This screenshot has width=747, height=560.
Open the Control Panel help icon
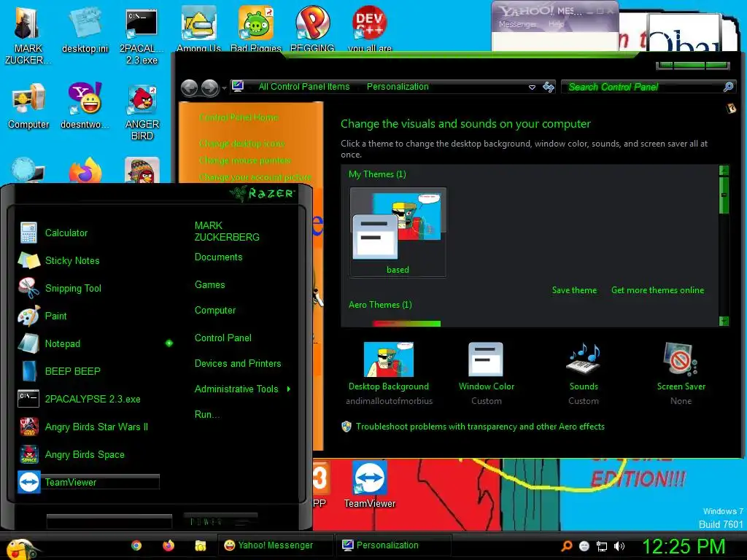731,109
